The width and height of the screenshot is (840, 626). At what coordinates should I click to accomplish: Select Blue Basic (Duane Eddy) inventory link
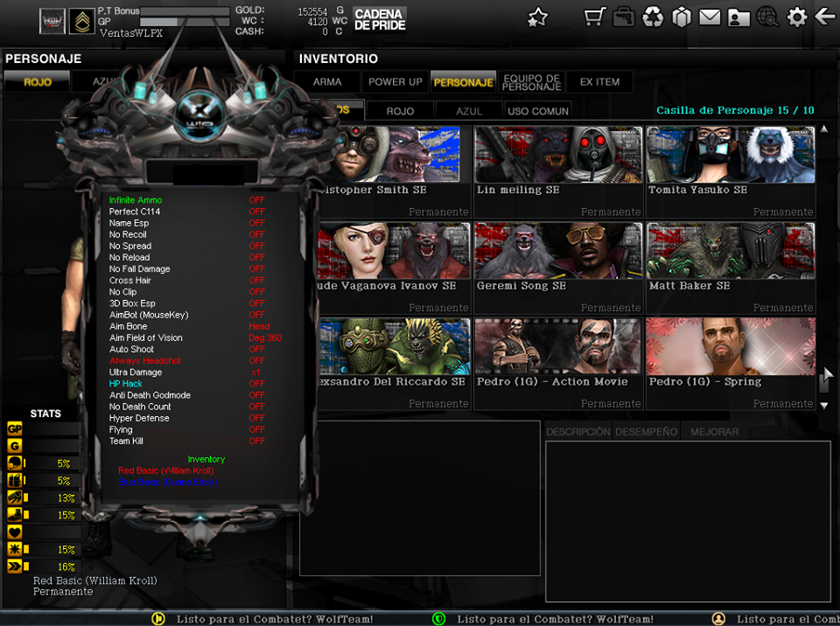pos(167,482)
